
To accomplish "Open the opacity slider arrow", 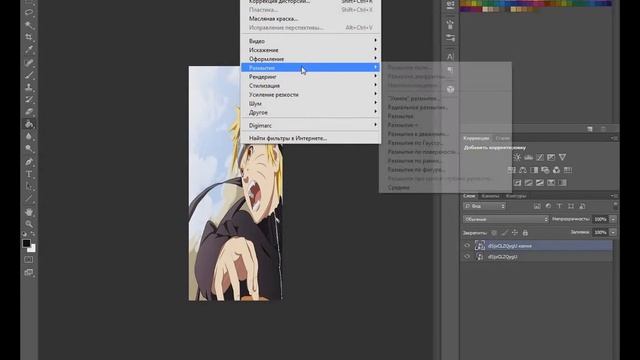I will (x=613, y=219).
